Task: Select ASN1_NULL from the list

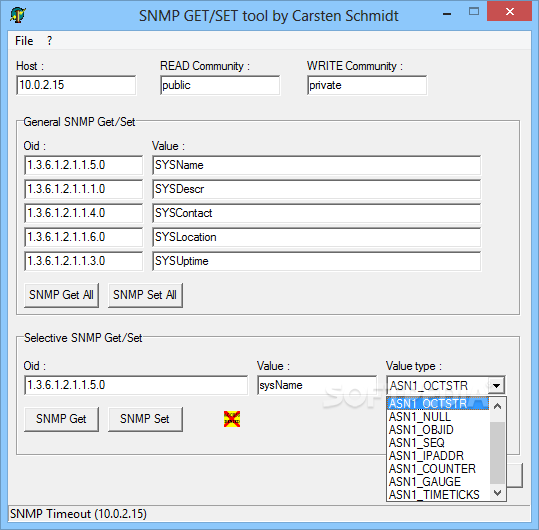Action: coord(438,417)
